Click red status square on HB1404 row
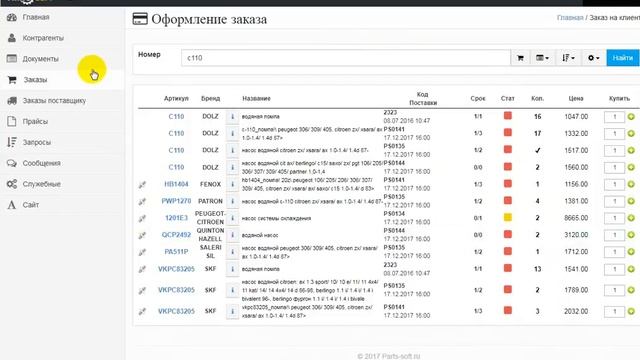This screenshot has height=360, width=640. [508, 183]
